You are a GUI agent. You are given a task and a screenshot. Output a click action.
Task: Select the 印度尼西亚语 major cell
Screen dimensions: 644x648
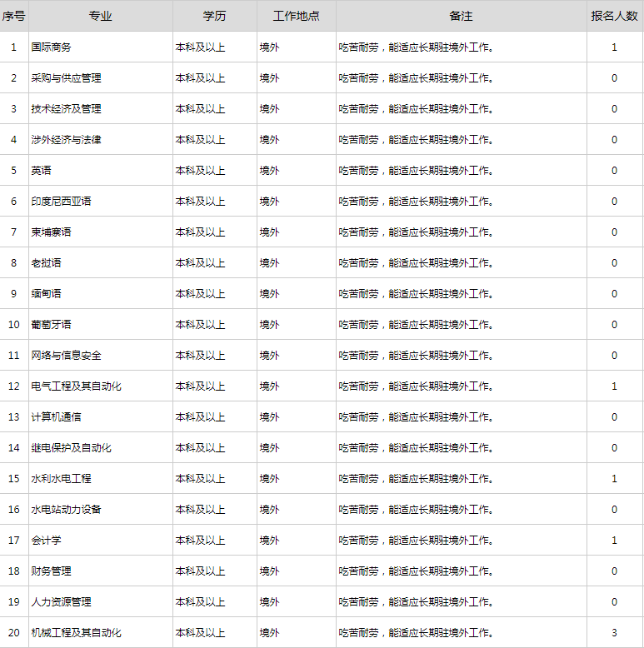[61, 202]
